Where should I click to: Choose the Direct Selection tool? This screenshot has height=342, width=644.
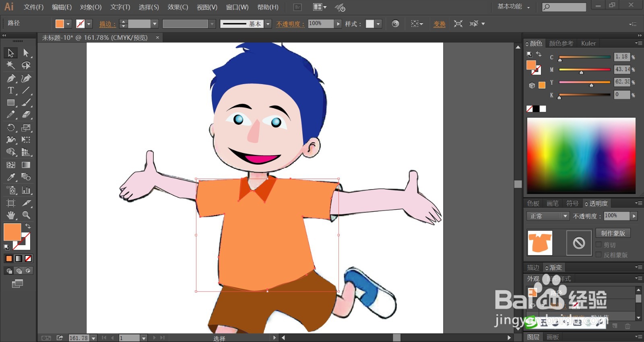[x=26, y=53]
